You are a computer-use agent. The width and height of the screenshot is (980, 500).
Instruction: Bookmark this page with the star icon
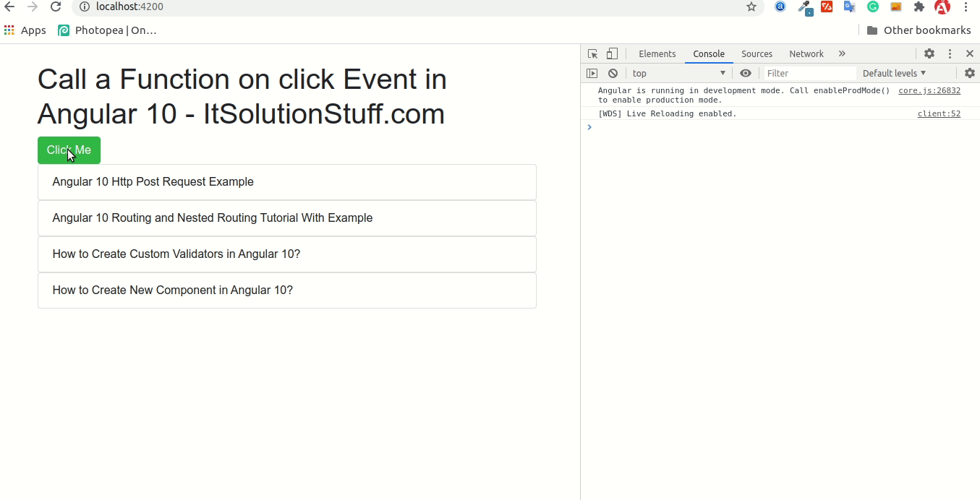pos(751,7)
